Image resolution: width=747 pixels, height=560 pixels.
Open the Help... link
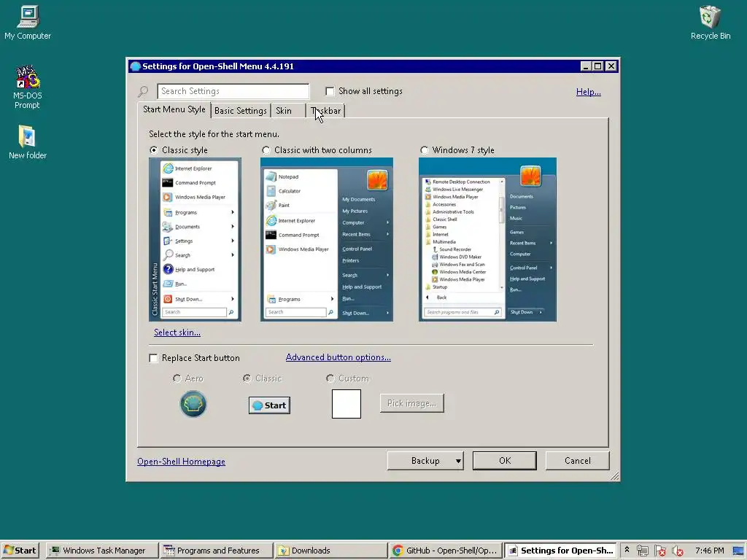589,92
